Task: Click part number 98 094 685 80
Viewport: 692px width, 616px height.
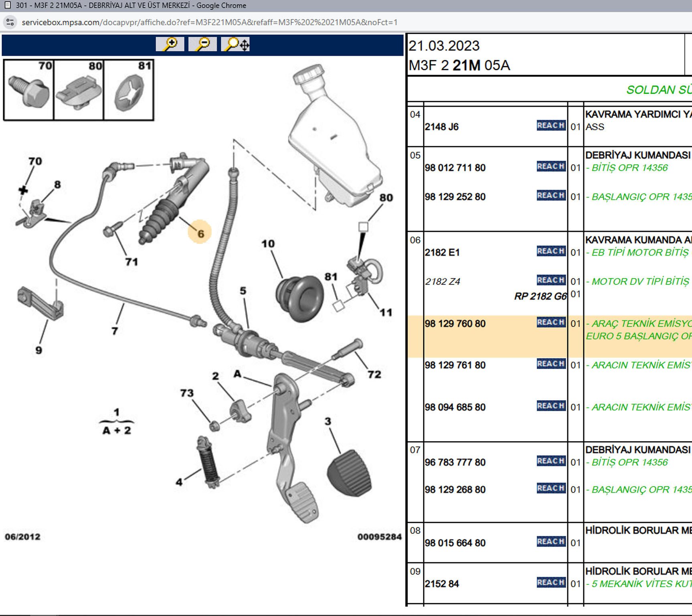Action: coord(455,407)
